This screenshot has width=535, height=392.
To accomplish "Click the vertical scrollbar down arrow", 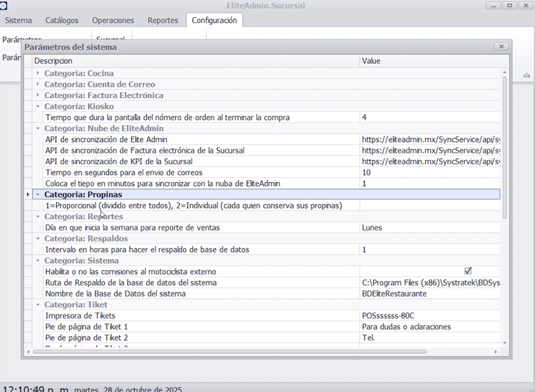I will click(505, 343).
